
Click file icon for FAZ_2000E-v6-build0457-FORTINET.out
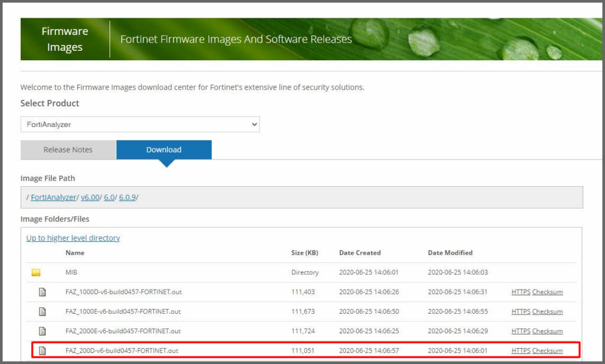pos(43,331)
